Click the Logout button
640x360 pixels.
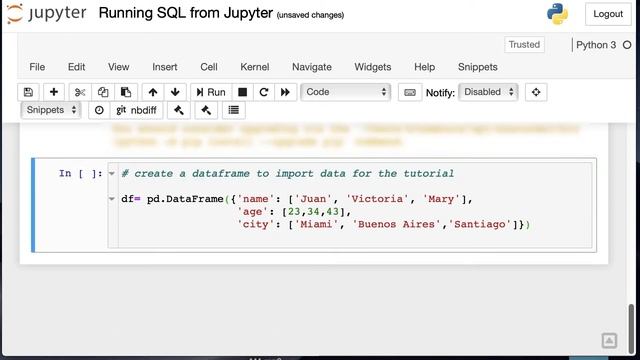click(608, 14)
